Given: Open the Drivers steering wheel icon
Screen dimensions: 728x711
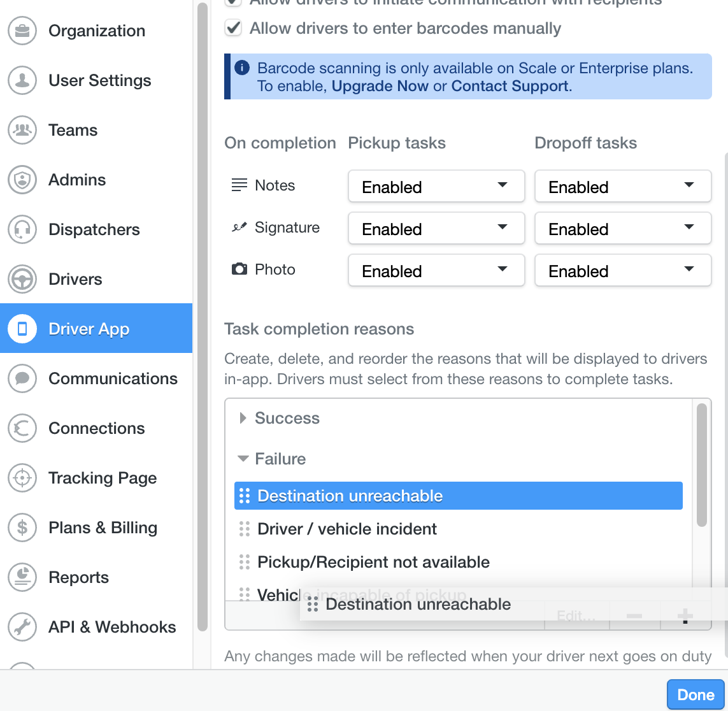Looking at the screenshot, I should (22, 279).
